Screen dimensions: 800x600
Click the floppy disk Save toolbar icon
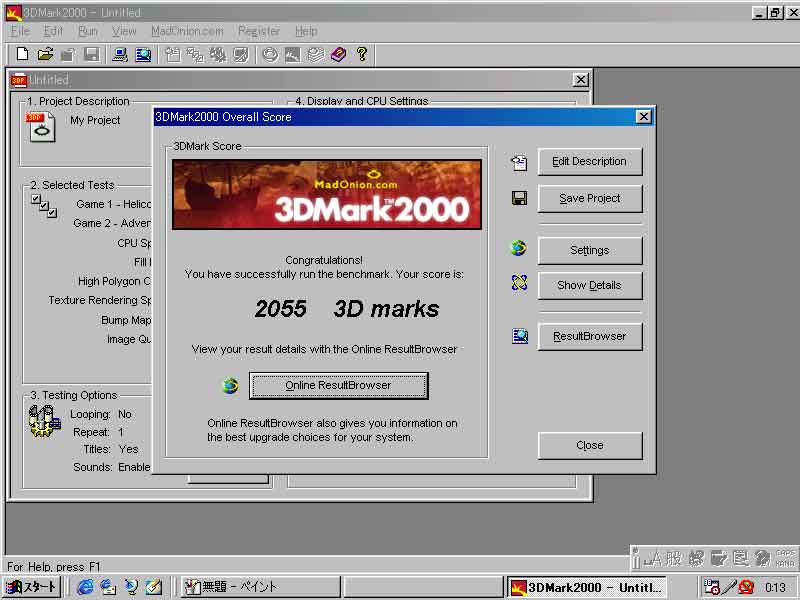(x=91, y=54)
